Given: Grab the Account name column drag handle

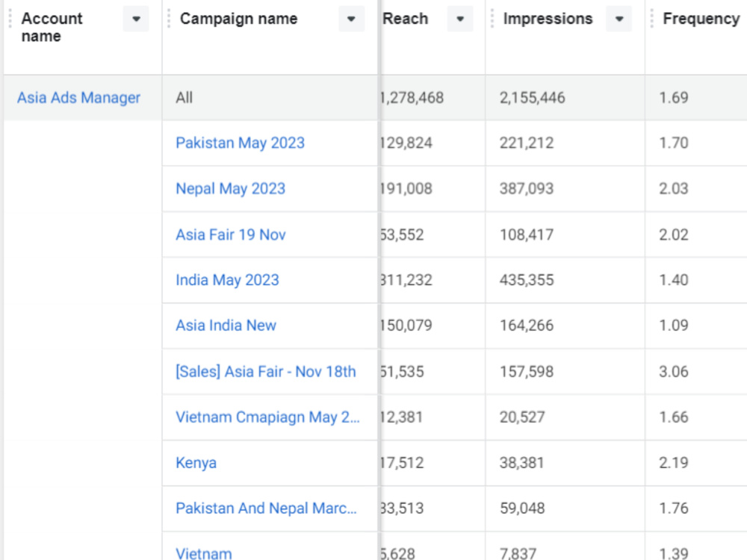Looking at the screenshot, I should (10, 19).
